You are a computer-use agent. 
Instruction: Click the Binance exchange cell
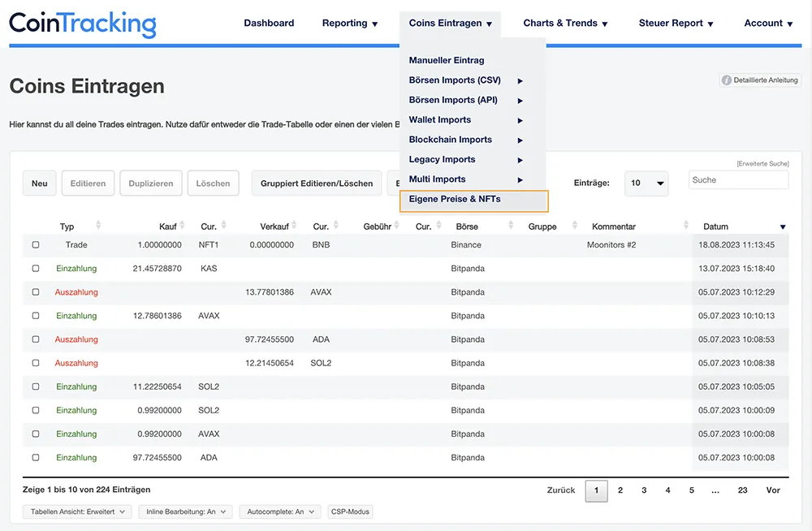[x=466, y=244]
